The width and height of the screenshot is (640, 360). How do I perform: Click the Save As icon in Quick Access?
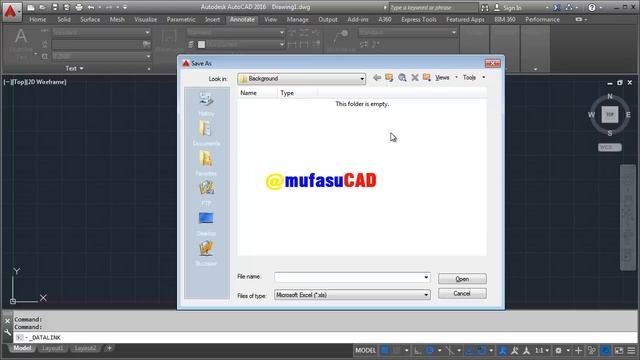pos(67,7)
